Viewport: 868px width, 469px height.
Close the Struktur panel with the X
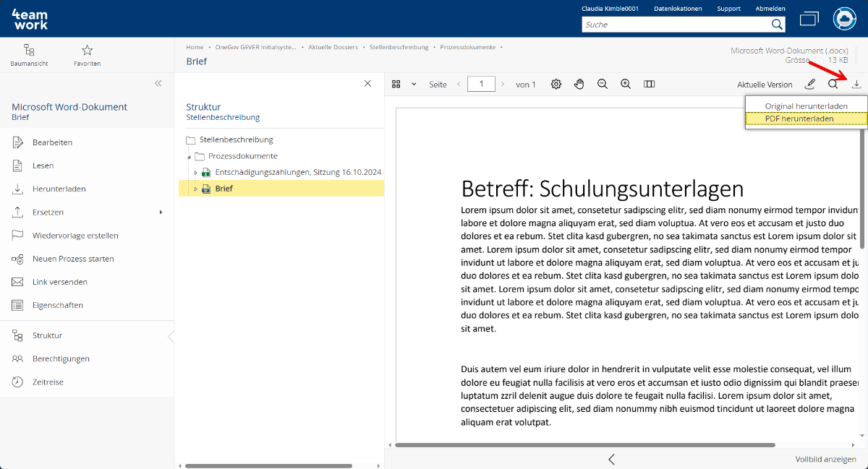tap(367, 83)
